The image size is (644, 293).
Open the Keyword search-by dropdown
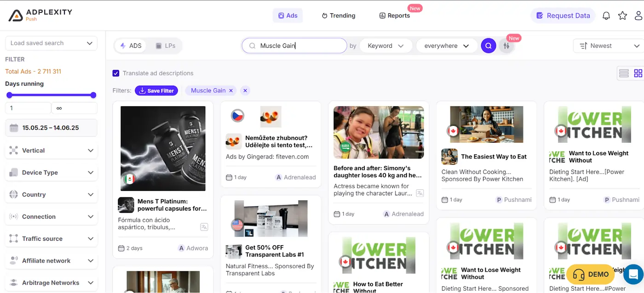385,45
